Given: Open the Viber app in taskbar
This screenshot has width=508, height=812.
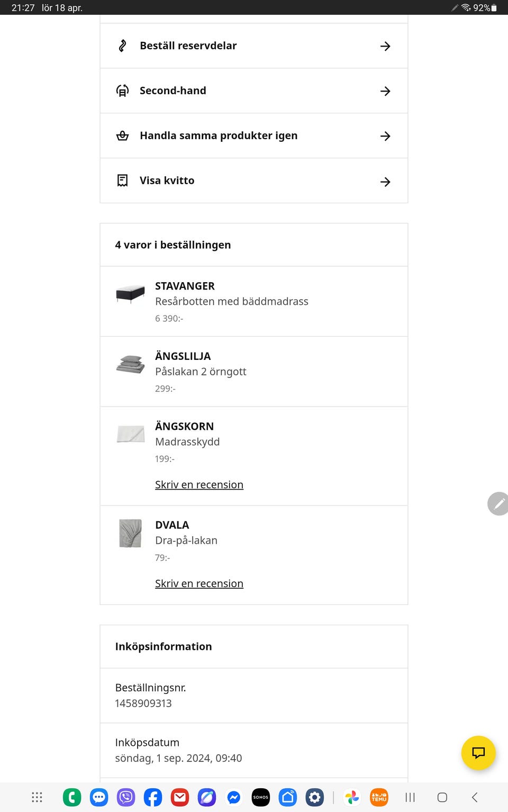Looking at the screenshot, I should [x=126, y=797].
